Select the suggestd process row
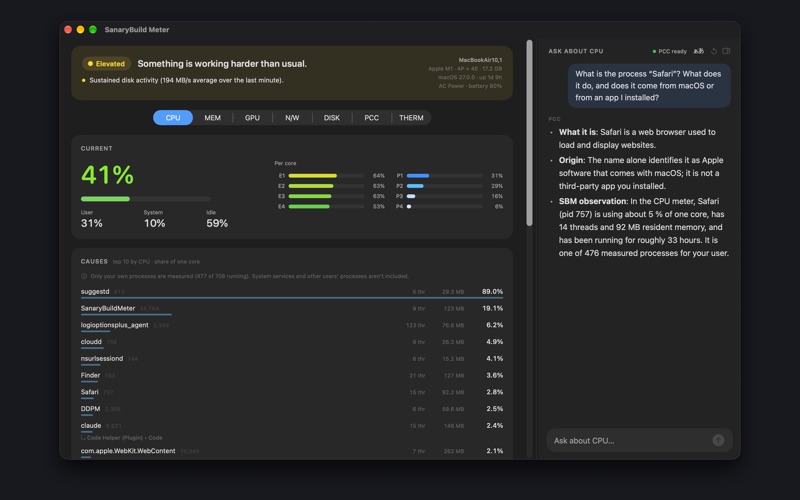 pyautogui.click(x=292, y=292)
